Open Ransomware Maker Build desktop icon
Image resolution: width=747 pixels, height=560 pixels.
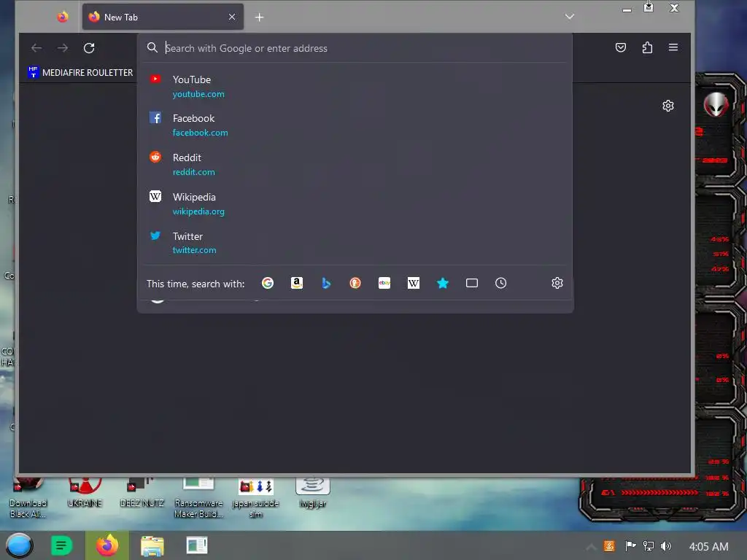pyautogui.click(x=198, y=499)
